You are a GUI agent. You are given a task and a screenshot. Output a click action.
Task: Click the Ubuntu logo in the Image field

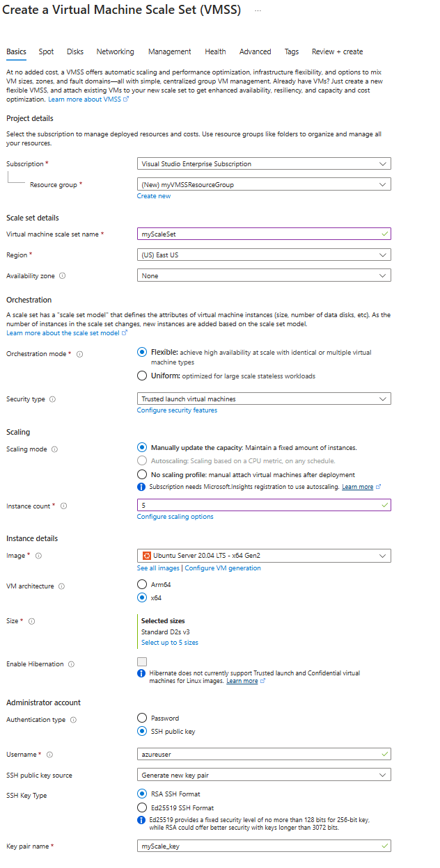[x=146, y=555]
